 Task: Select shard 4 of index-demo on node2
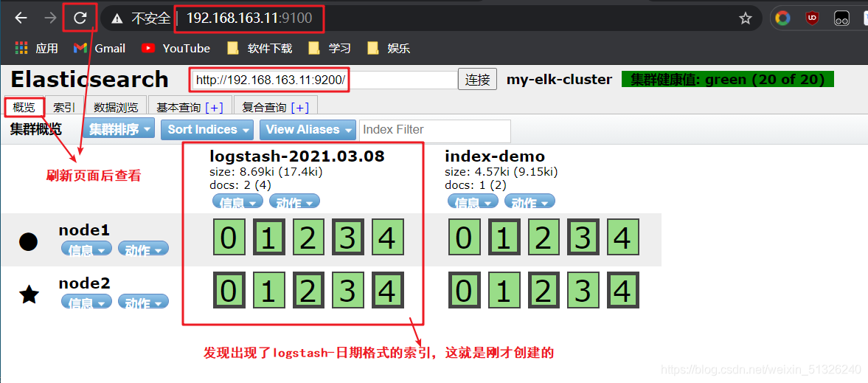622,291
